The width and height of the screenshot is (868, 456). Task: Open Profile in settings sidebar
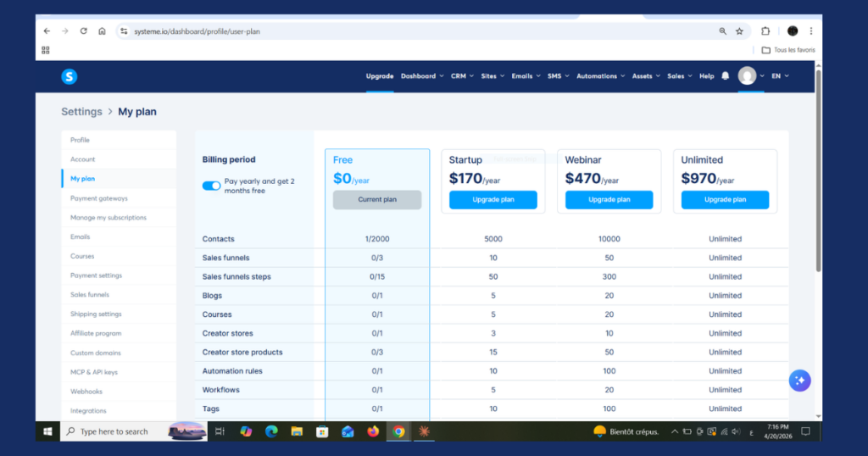(x=119, y=140)
